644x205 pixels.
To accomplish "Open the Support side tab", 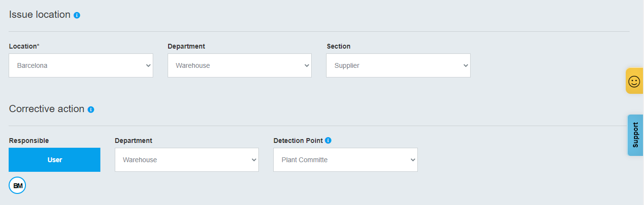I will point(635,135).
